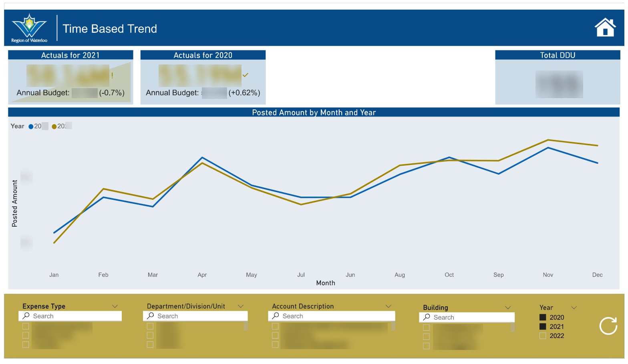The width and height of the screenshot is (628, 364).
Task: Click the Nov label on the month axis
Action: coord(548,275)
